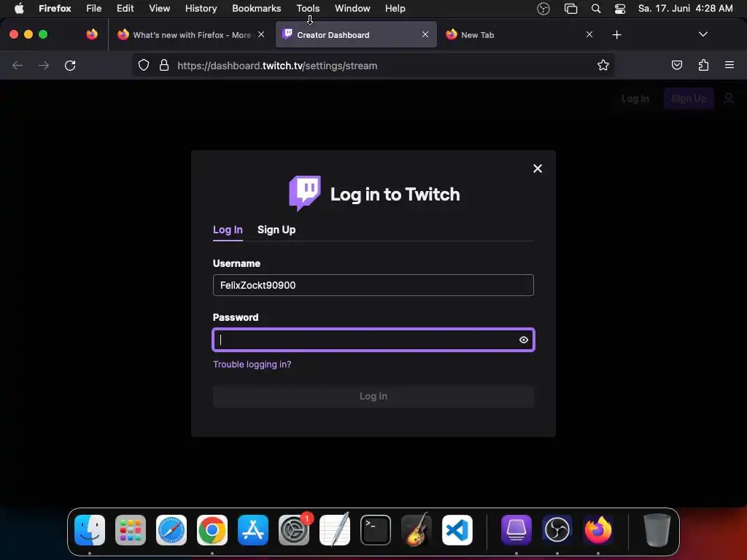Open the Tools menu
Viewport: 747px width, 560px height.
point(308,8)
